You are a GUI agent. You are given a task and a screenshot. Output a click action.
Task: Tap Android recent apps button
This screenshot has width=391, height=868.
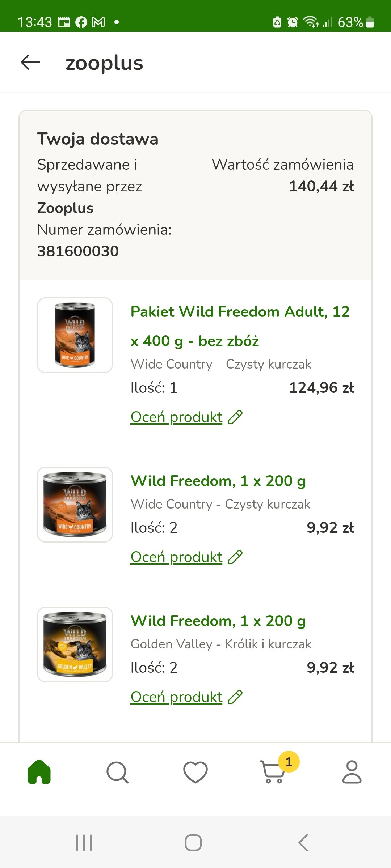(x=84, y=843)
